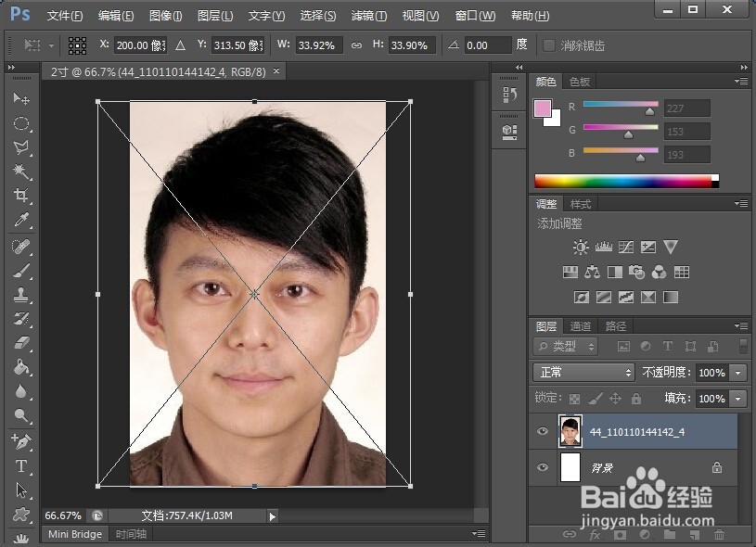Toggle lock position

pos(616,399)
